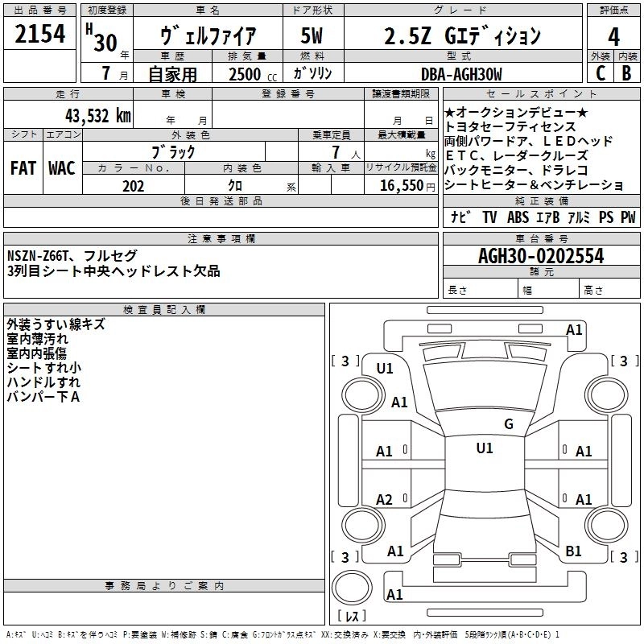This screenshot has height=644, width=644.
Task: Click the ナビ equipment label
Action: tap(460, 217)
